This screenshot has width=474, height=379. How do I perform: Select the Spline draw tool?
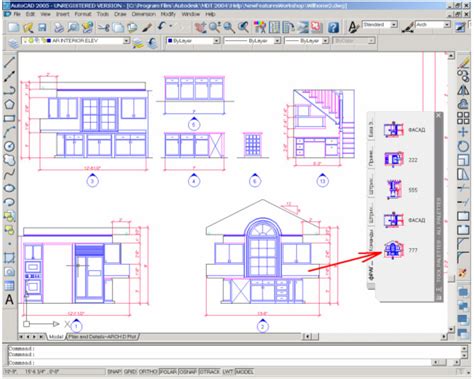tap(9, 174)
